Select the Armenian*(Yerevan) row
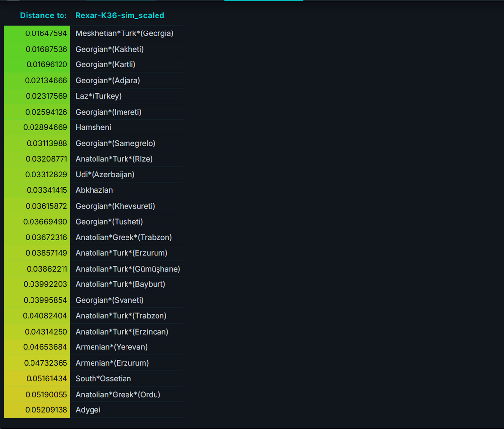The height and width of the screenshot is (429, 504). [94, 347]
